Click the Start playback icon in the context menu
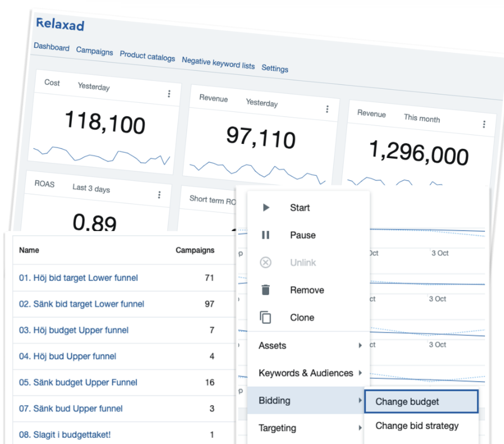The height and width of the screenshot is (444, 504). click(x=266, y=207)
